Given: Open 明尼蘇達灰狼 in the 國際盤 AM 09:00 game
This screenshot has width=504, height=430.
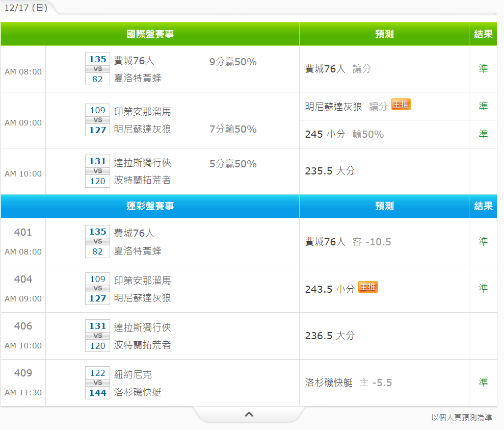Looking at the screenshot, I should pyautogui.click(x=142, y=129).
